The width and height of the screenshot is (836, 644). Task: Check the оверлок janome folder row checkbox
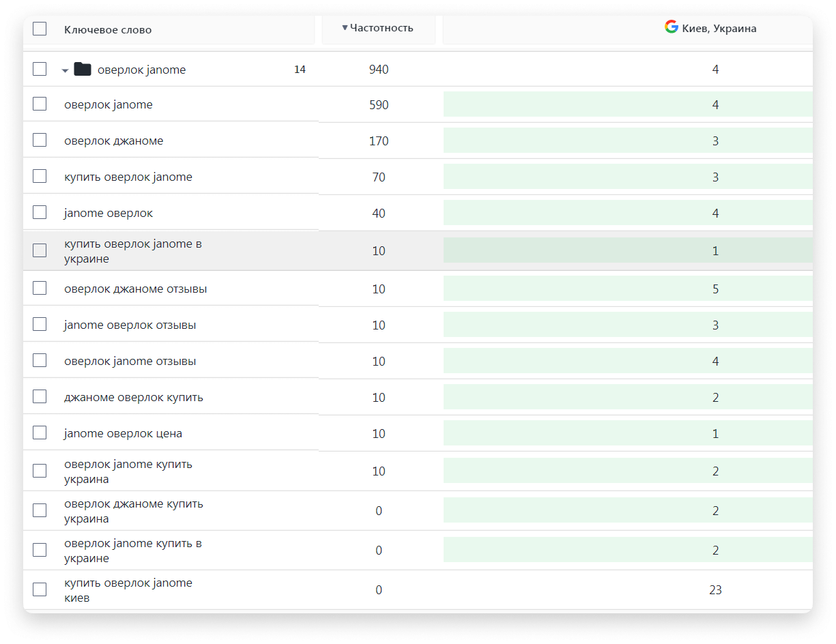(40, 69)
